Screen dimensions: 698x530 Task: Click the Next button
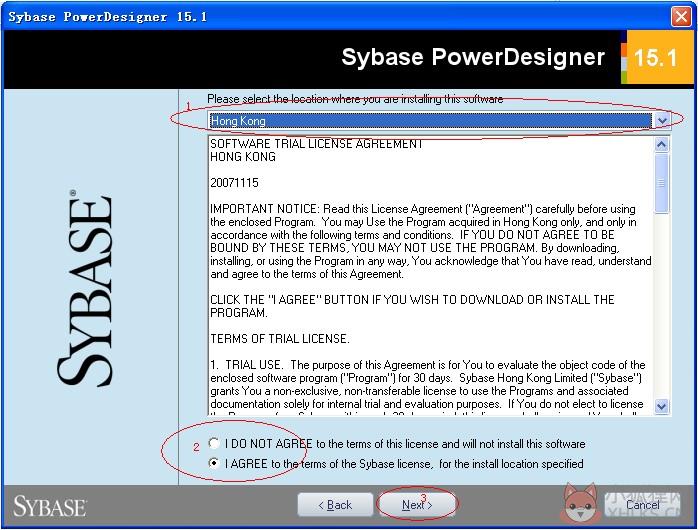(x=417, y=505)
